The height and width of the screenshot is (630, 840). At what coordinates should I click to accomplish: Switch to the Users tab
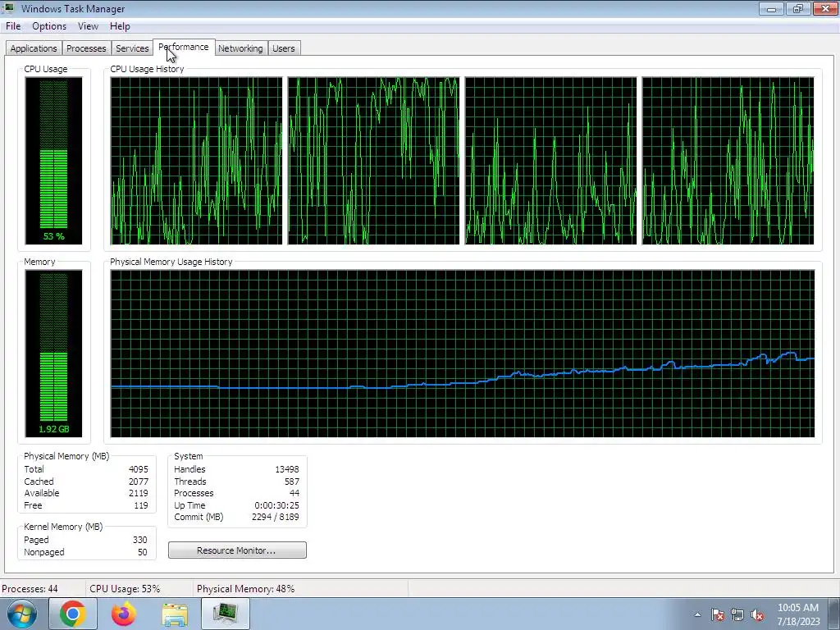[x=283, y=48]
